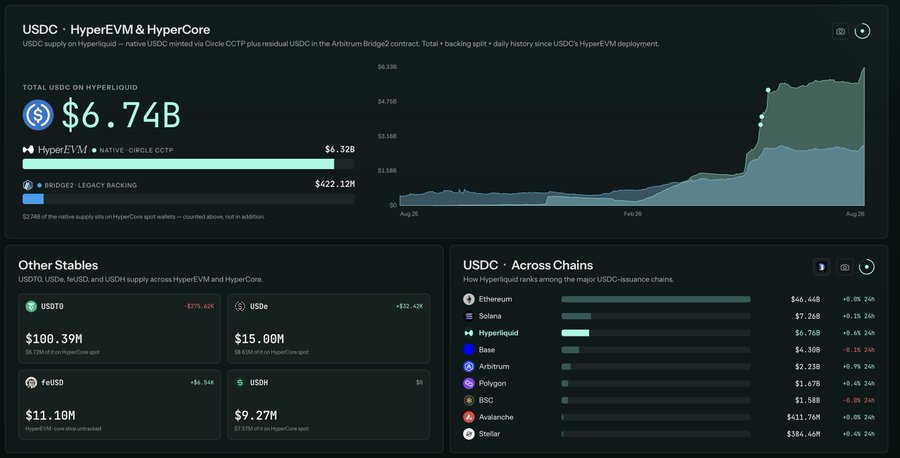This screenshot has height=458, width=900.
Task: Click the Stellar chain icon
Action: tap(469, 434)
